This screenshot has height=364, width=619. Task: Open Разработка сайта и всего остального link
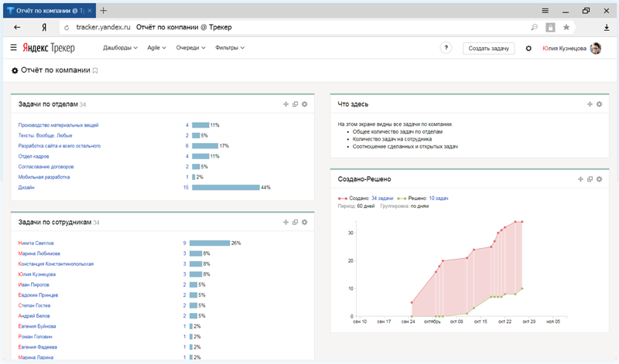point(60,146)
